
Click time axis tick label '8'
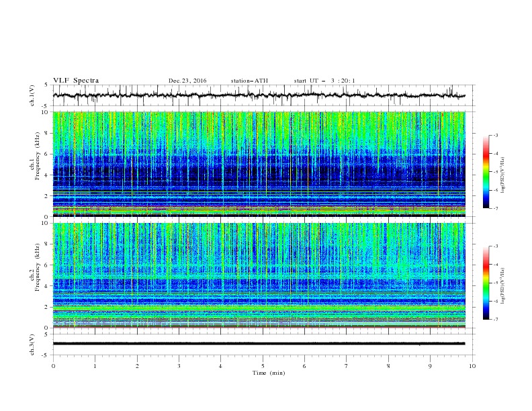tap(388, 366)
